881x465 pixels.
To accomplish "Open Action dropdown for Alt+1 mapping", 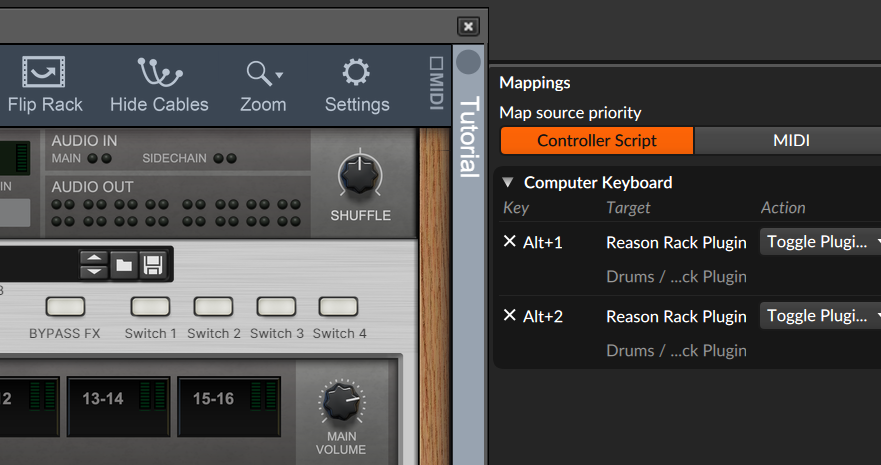I will pos(821,241).
